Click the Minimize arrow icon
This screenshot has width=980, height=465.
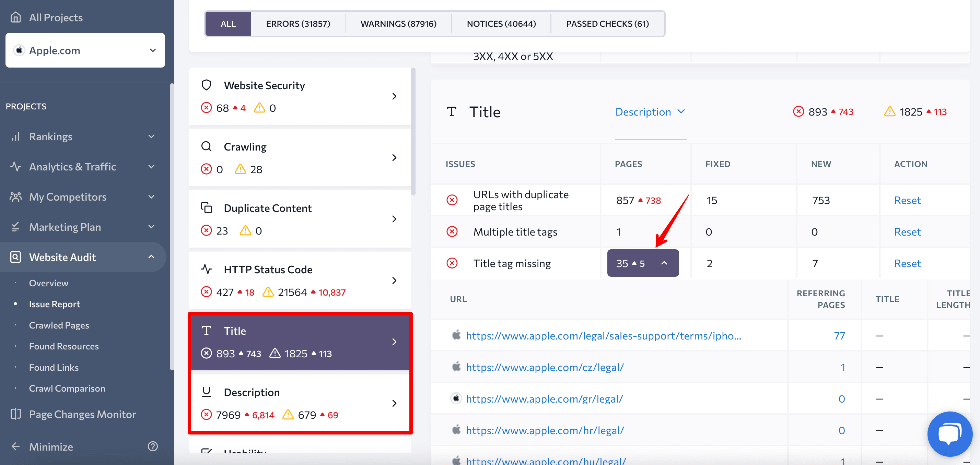pyautogui.click(x=15, y=446)
